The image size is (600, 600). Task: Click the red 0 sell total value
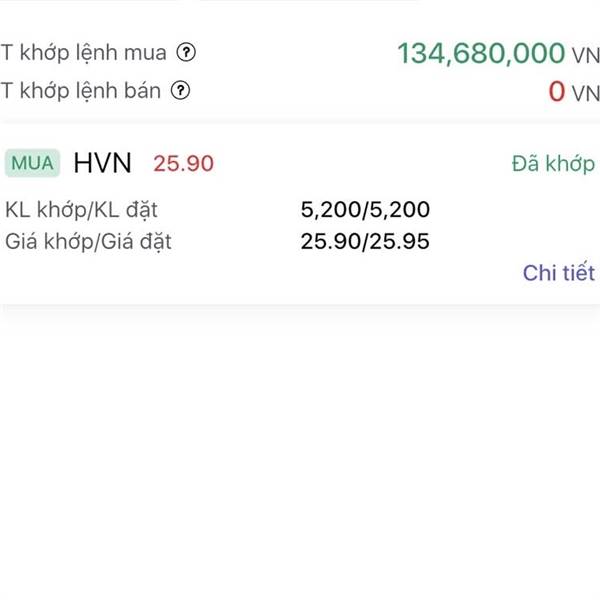point(557,92)
